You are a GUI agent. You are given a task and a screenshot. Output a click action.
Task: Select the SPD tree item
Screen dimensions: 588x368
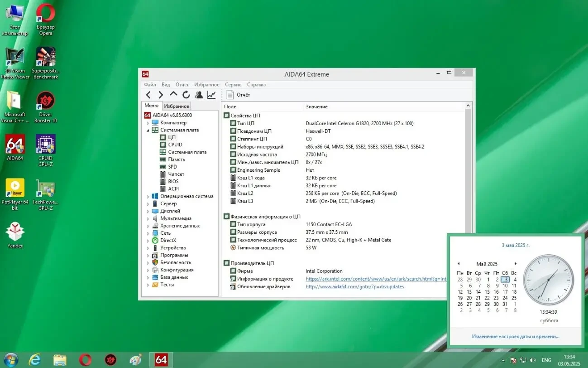172,167
